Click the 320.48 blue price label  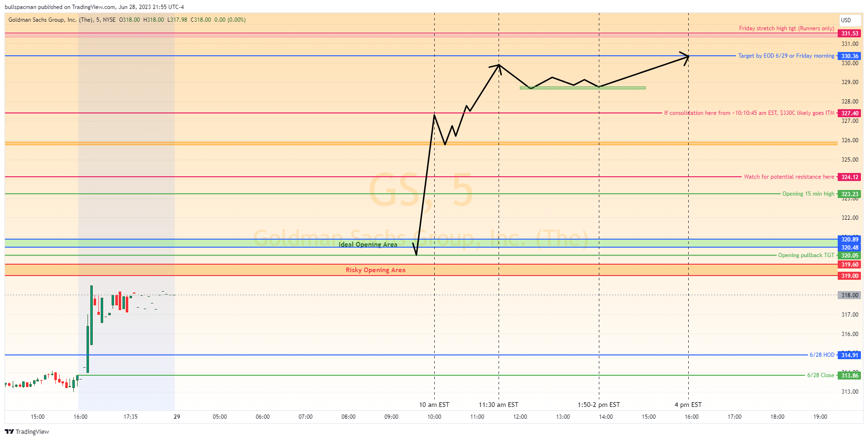pyautogui.click(x=850, y=247)
